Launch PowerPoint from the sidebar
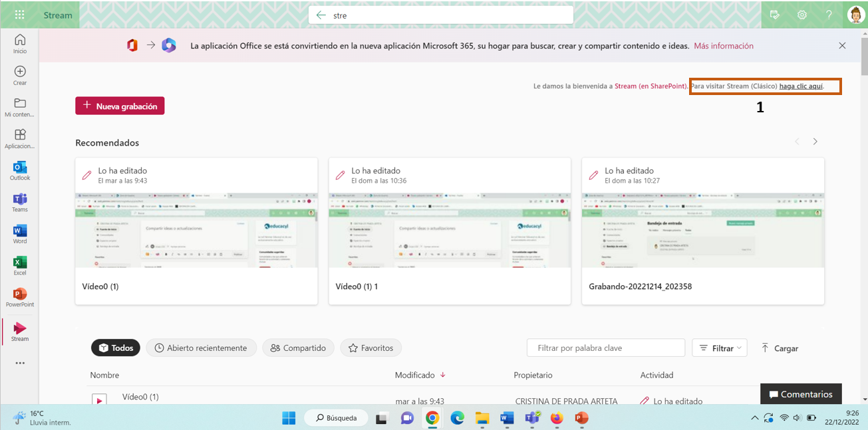The image size is (868, 430). click(20, 298)
